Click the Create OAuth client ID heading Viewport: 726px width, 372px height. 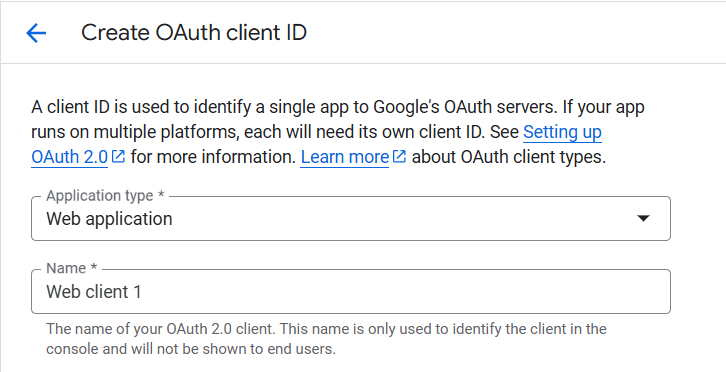194,33
